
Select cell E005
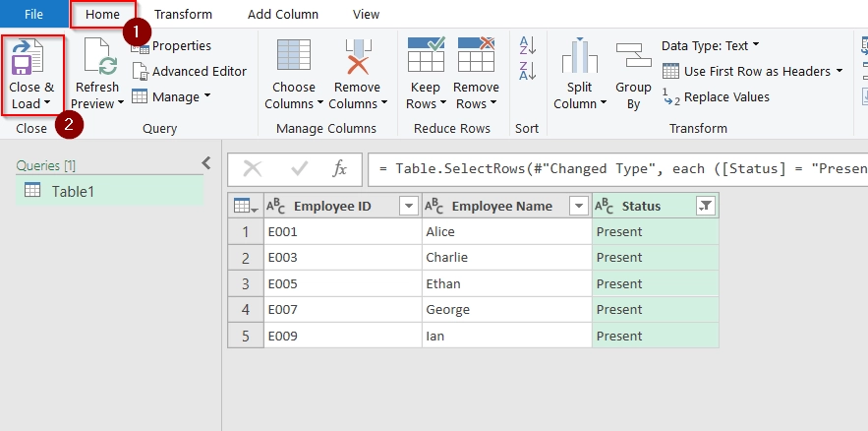coord(343,283)
